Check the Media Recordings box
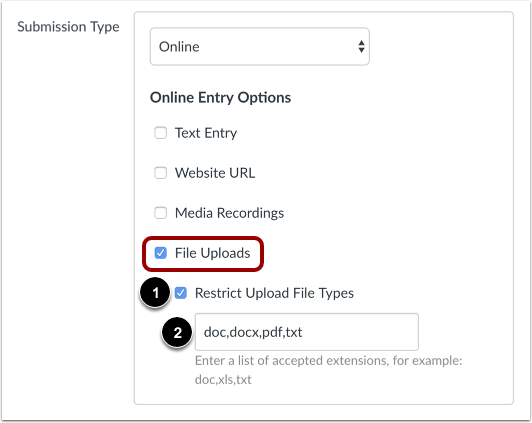 coord(160,213)
